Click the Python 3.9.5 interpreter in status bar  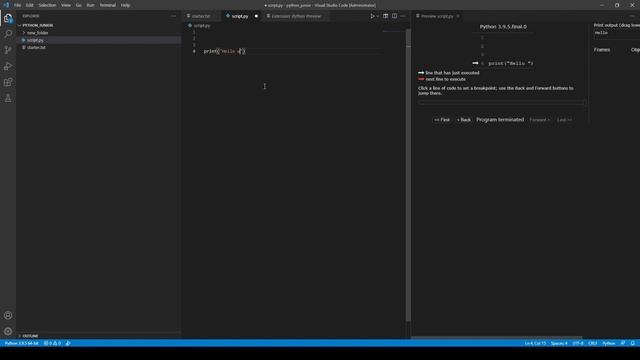coord(21,343)
